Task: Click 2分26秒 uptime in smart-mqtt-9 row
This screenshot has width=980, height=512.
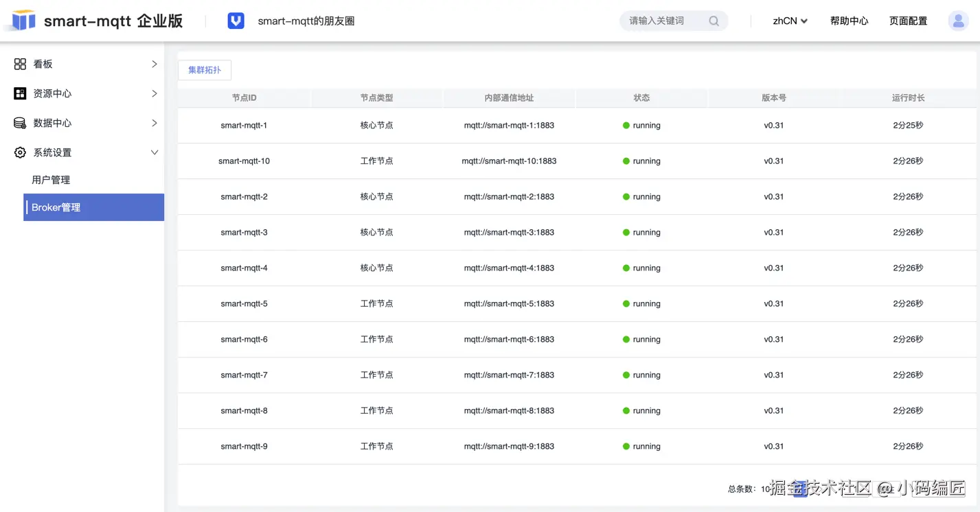Action: tap(908, 447)
